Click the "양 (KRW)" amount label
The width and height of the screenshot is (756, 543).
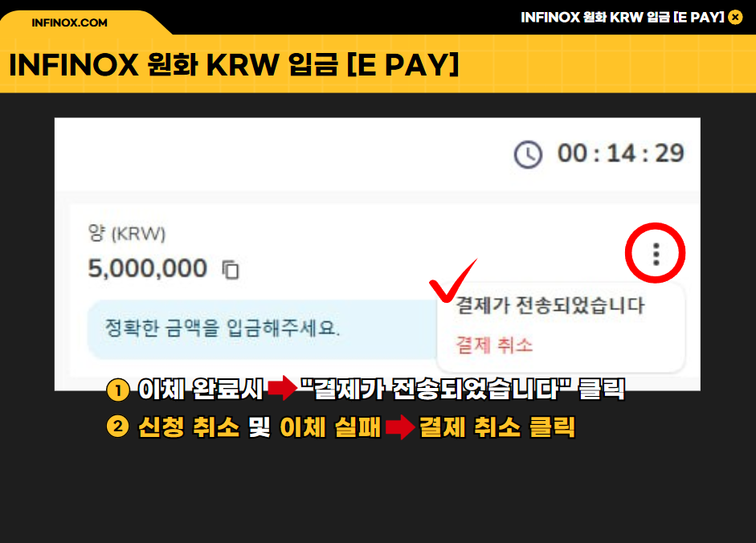[x=127, y=234]
